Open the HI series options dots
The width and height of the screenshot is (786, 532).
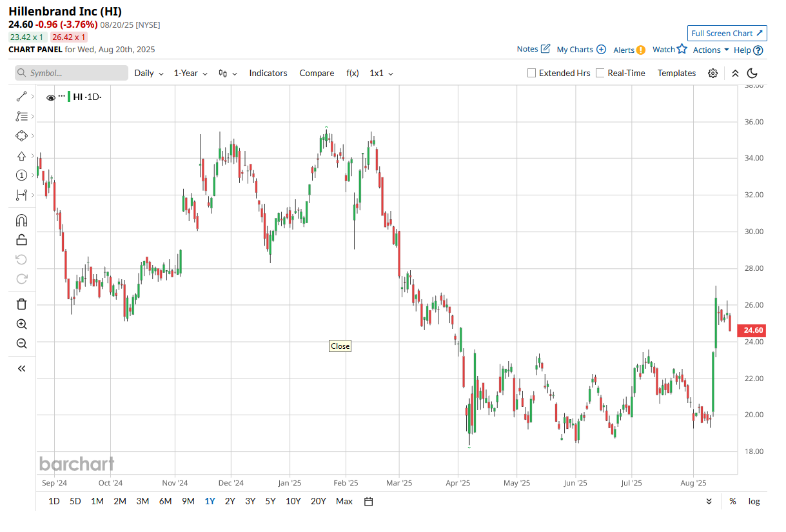[x=62, y=95]
